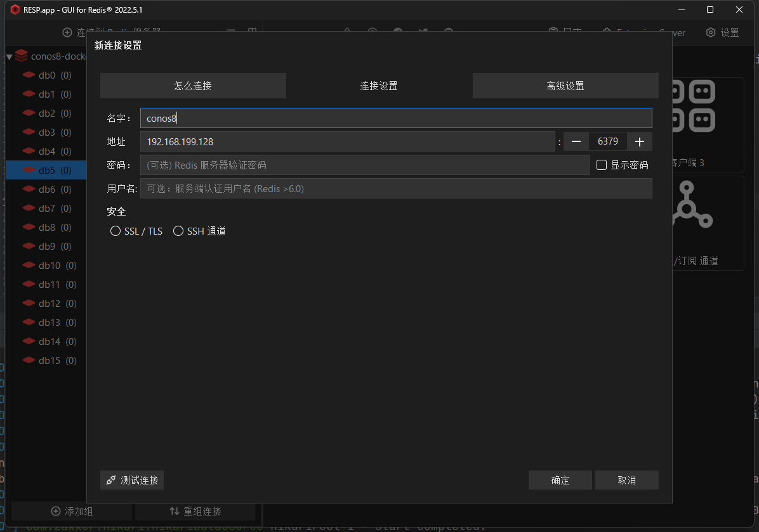The width and height of the screenshot is (759, 532).
Task: Select db3 (0) database row
Action: [46, 132]
